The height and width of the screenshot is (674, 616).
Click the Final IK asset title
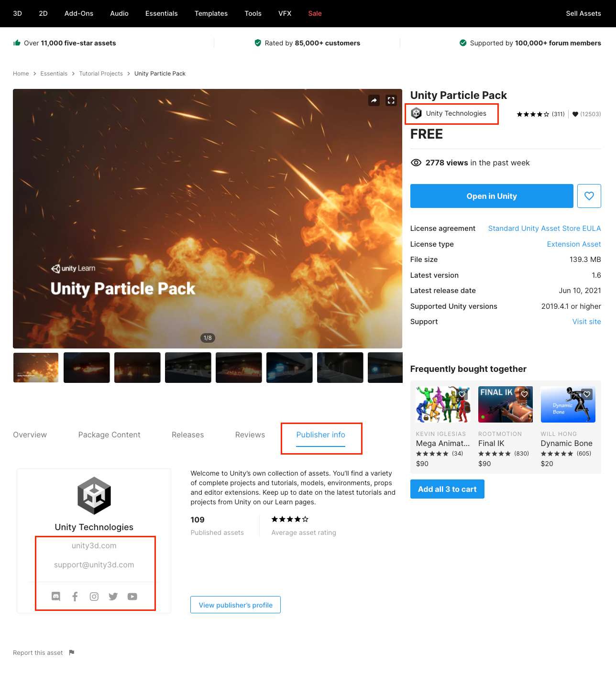pyautogui.click(x=491, y=443)
